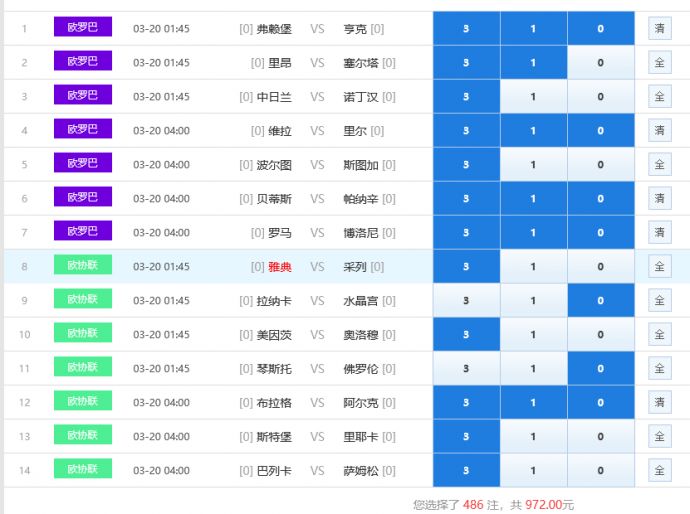Open the red 雅典 team name
690x514 pixels.
coord(279,267)
